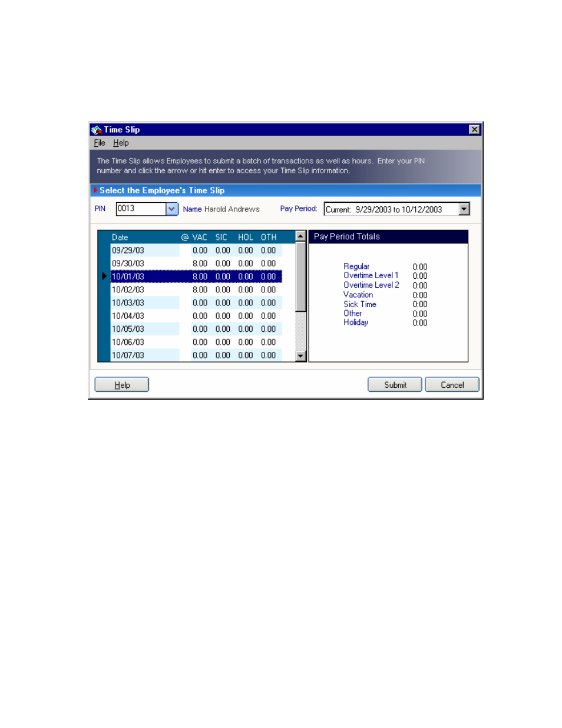Viewport: 562px width, 728px height.
Task: Select the 10/03/03 date row
Action: pos(196,303)
